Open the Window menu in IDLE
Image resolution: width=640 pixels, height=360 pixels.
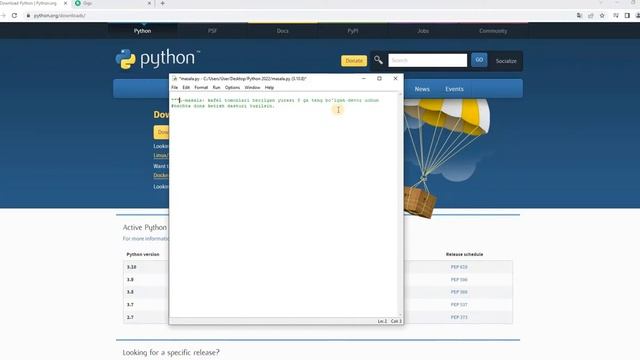point(252,87)
